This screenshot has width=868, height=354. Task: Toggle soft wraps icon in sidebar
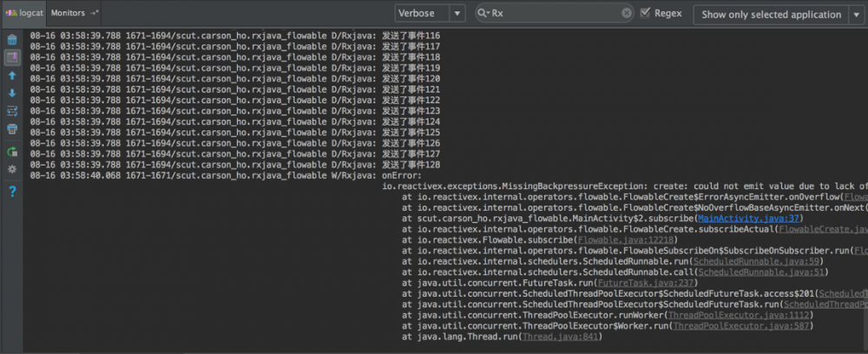click(x=11, y=111)
